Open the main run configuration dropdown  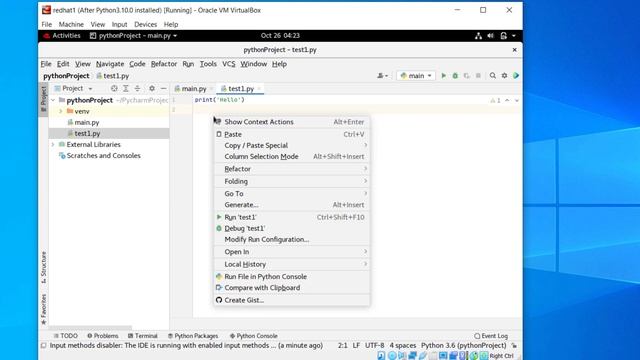(x=416, y=76)
